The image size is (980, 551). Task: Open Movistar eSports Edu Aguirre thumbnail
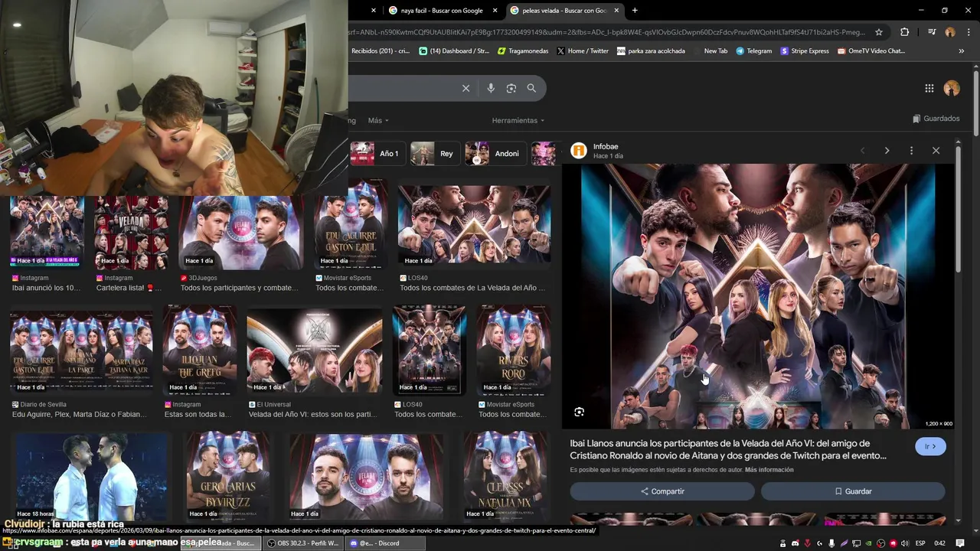(350, 224)
